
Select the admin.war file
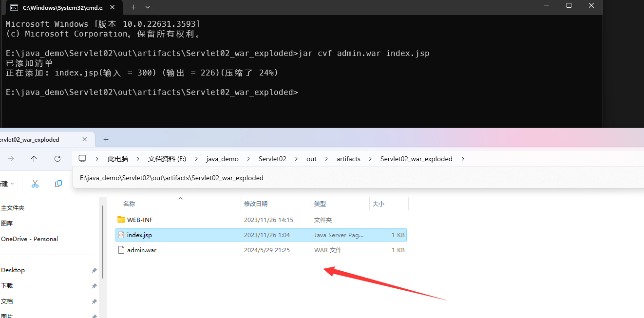pyautogui.click(x=142, y=250)
